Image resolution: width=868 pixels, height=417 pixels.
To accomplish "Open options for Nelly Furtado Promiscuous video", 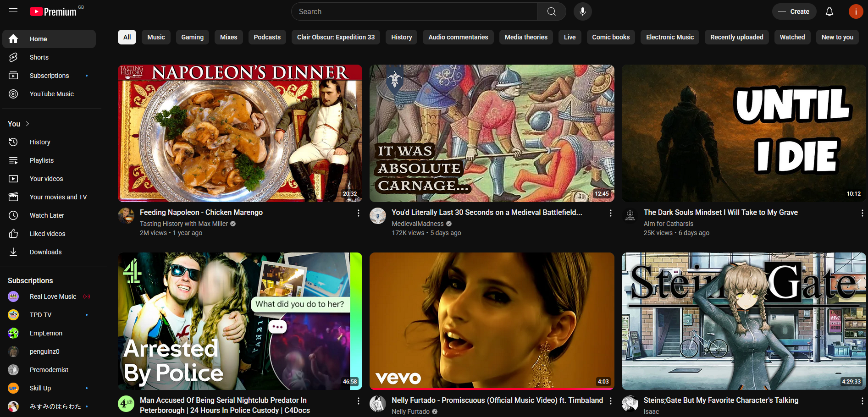I will point(610,401).
